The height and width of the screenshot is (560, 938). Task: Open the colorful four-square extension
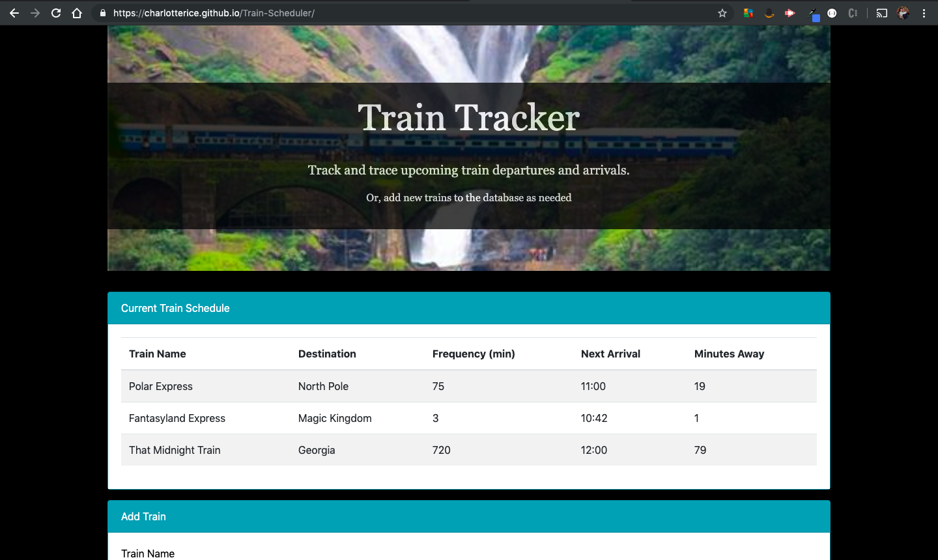coord(748,13)
